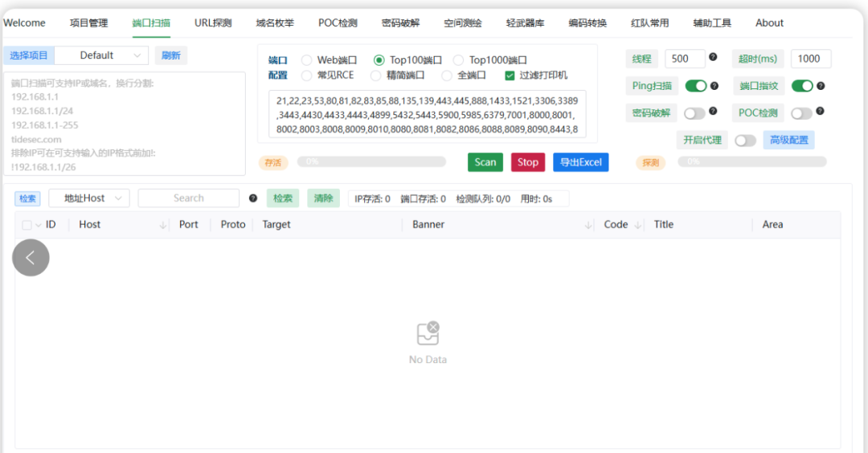The image size is (868, 453).
Task: Click the 导出Excel button
Action: (x=581, y=162)
